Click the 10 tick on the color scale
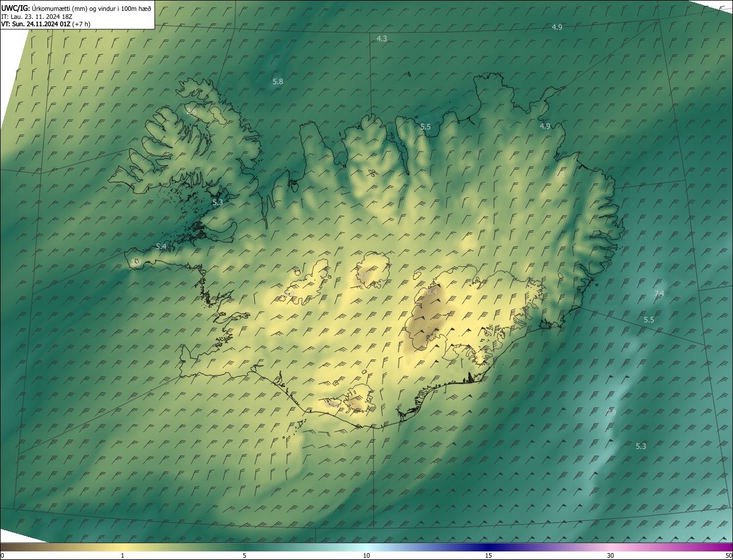Viewport: 733px width, 560px height. [366, 555]
